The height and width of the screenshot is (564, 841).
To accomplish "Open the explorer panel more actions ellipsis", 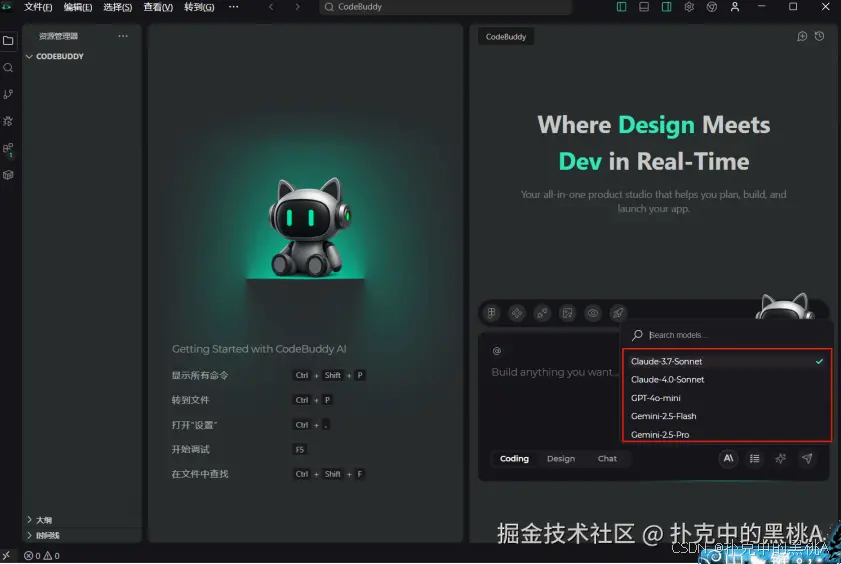I will tap(123, 36).
